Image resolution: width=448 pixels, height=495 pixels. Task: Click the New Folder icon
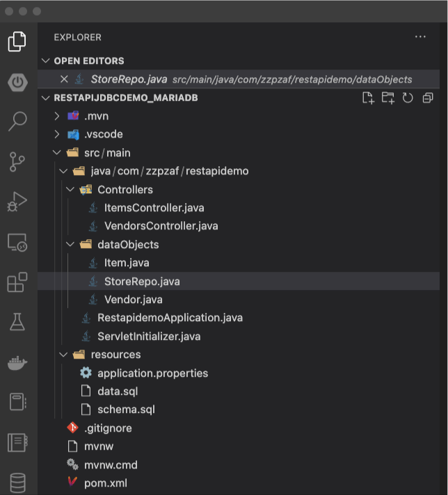387,98
